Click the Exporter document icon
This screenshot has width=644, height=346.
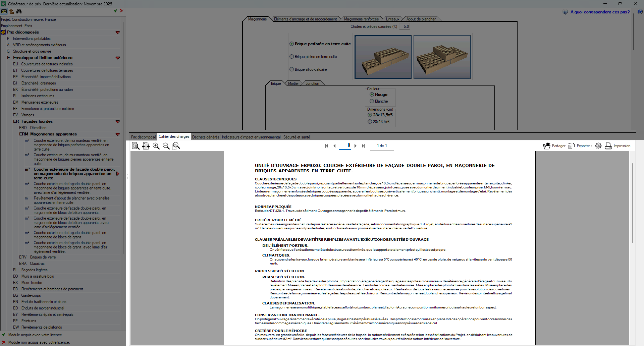pos(572,146)
